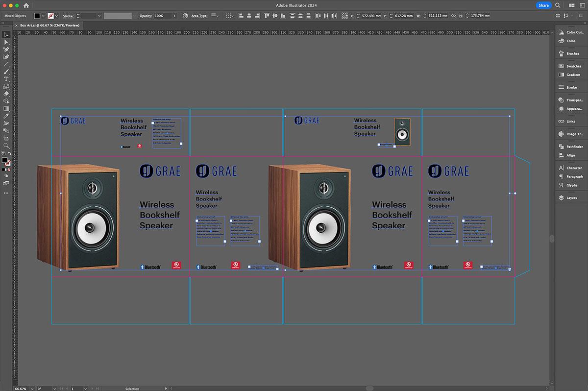
Task: Open the stroke weight dropdown
Action: click(99, 16)
